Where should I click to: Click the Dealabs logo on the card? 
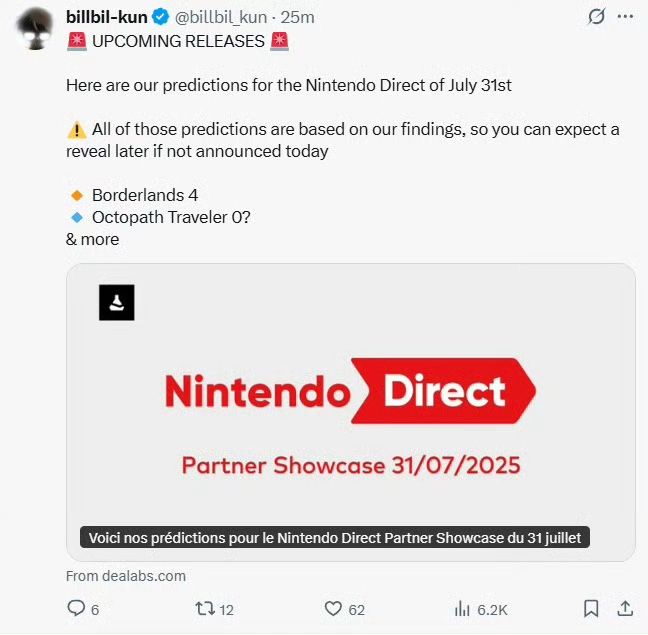coord(117,302)
